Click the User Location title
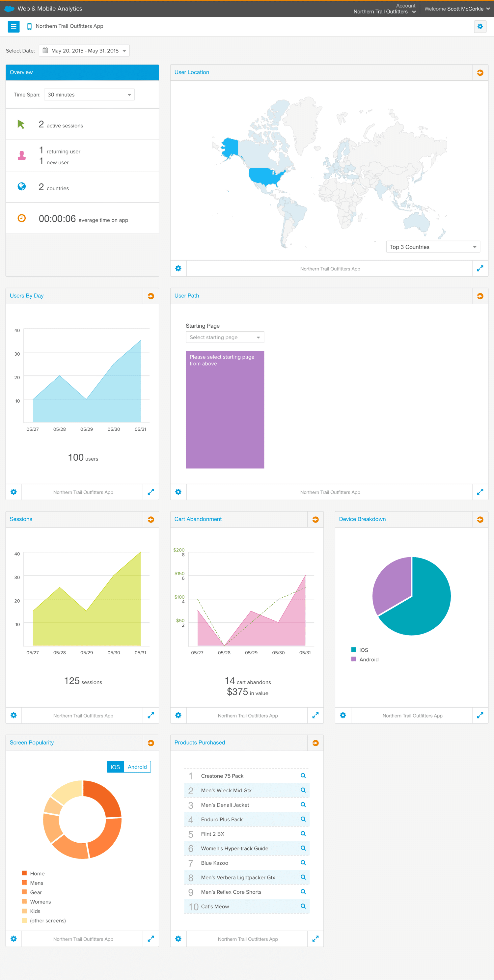This screenshot has width=494, height=980. pyautogui.click(x=191, y=72)
